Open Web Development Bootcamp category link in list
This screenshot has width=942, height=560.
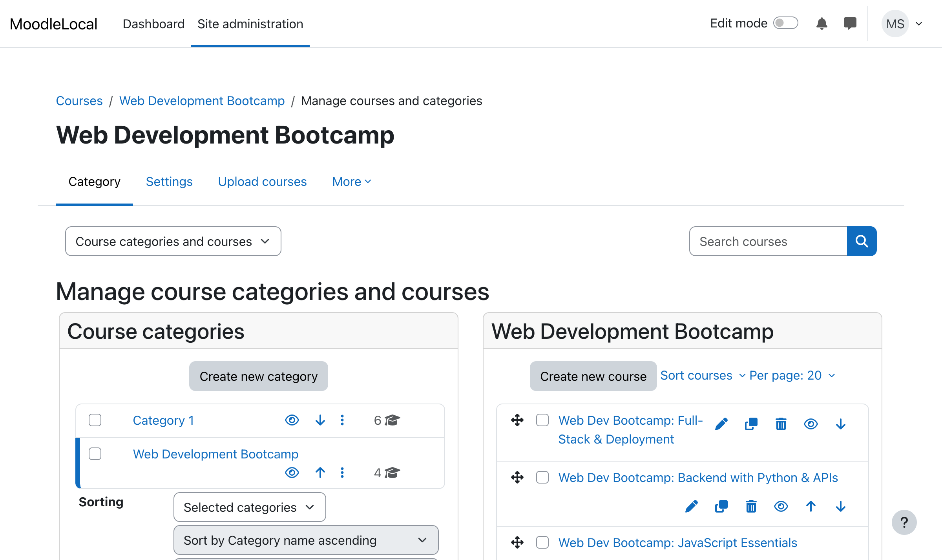click(216, 454)
